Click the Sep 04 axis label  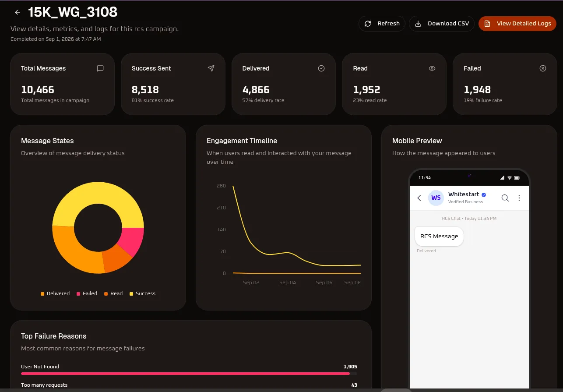[x=288, y=283]
